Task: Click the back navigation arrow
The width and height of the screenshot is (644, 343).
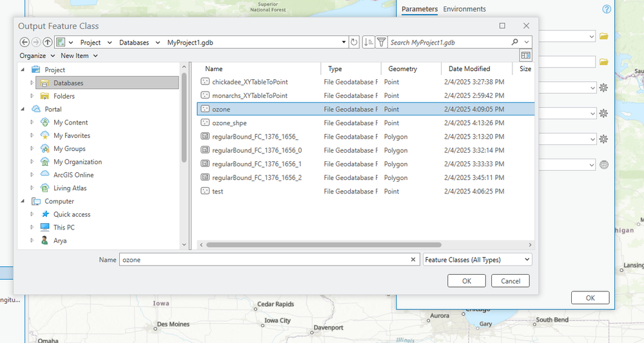Action: coord(24,43)
